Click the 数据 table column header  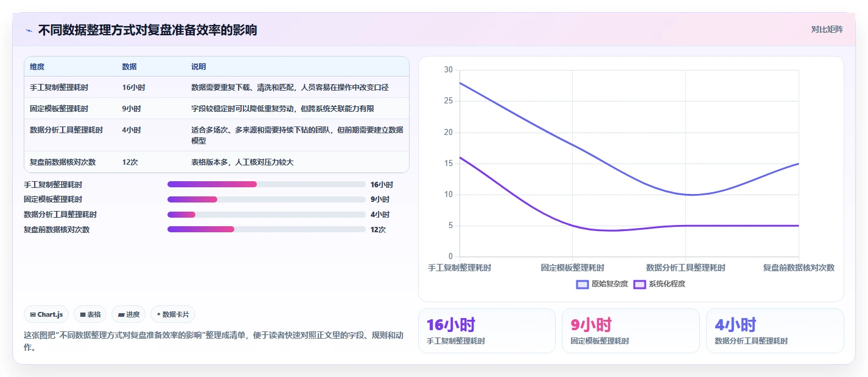tap(130, 67)
